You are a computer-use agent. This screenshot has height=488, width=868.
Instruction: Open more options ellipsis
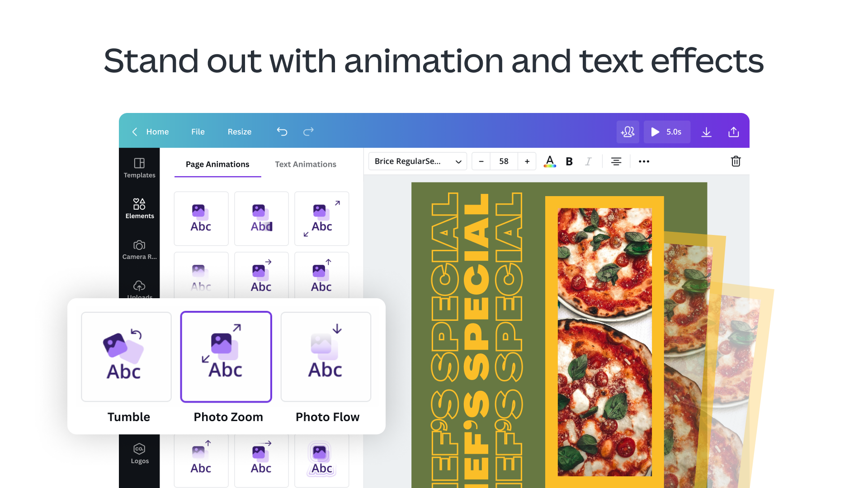[x=644, y=161]
